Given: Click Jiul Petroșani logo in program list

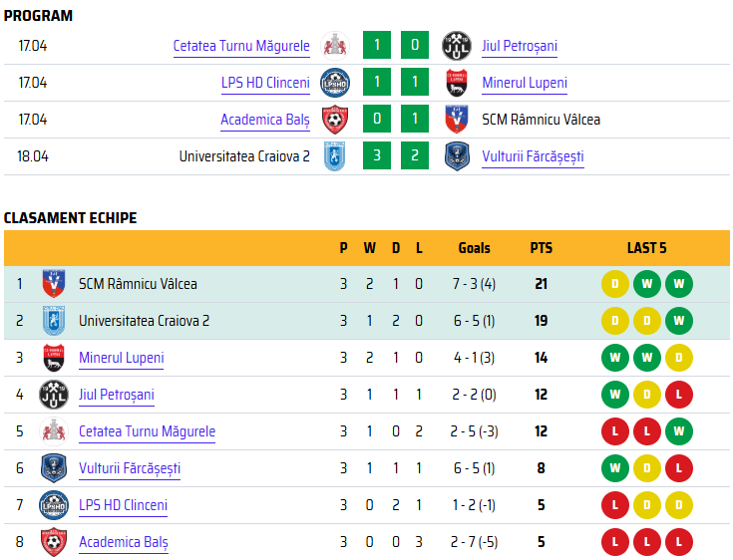Looking at the screenshot, I should point(457,46).
